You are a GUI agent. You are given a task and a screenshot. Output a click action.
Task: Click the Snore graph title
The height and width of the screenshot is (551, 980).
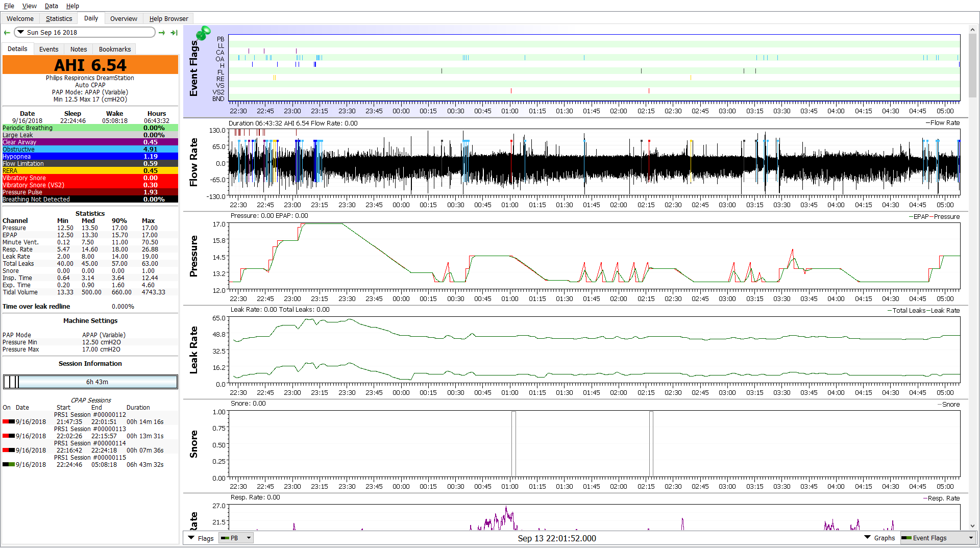click(193, 444)
